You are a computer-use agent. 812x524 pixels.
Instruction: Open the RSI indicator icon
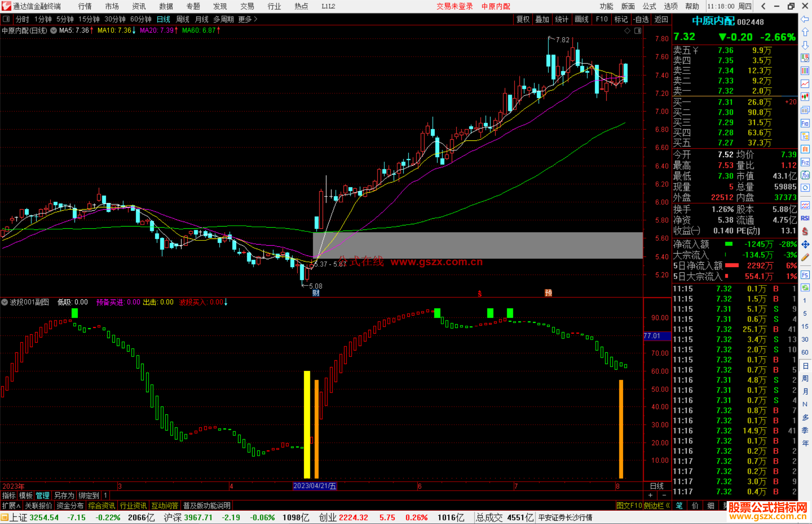pyautogui.click(x=805, y=218)
